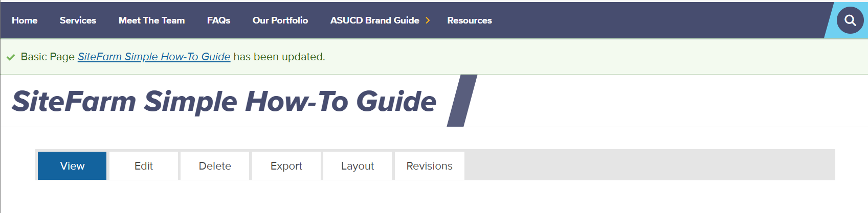Screen dimensions: 868x213
Task: Open the Services menu item
Action: coord(78,20)
